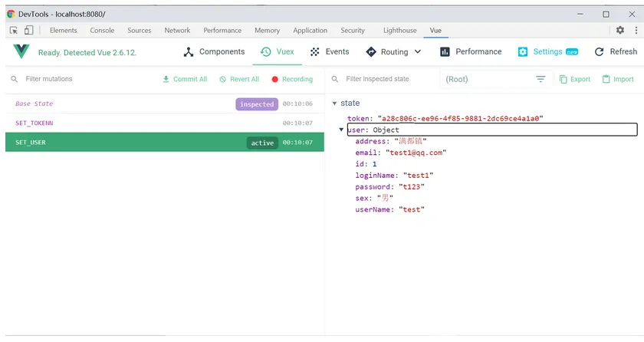The height and width of the screenshot is (342, 644).
Task: Collapse the state section triangle
Action: point(334,104)
